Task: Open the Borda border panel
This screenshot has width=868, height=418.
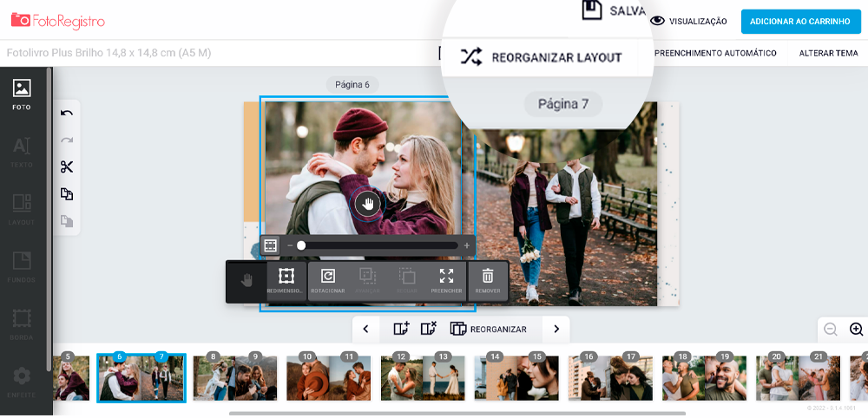Action: click(23, 324)
